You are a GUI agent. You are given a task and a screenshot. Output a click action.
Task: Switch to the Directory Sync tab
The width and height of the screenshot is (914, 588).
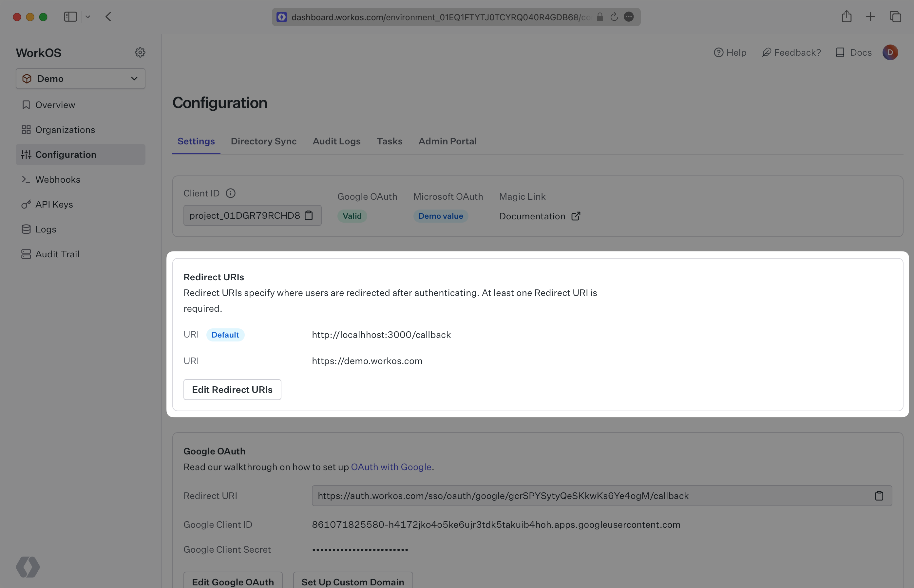click(x=263, y=141)
